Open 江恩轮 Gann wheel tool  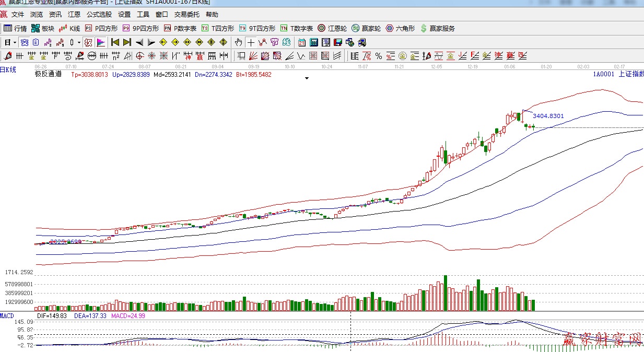[x=333, y=28]
